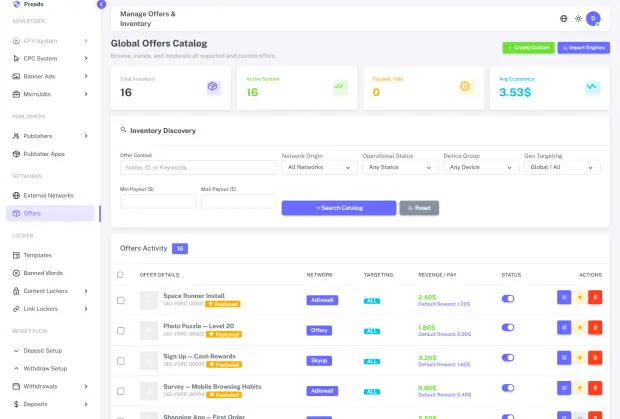Click the Total Inventory box icon

click(x=213, y=86)
